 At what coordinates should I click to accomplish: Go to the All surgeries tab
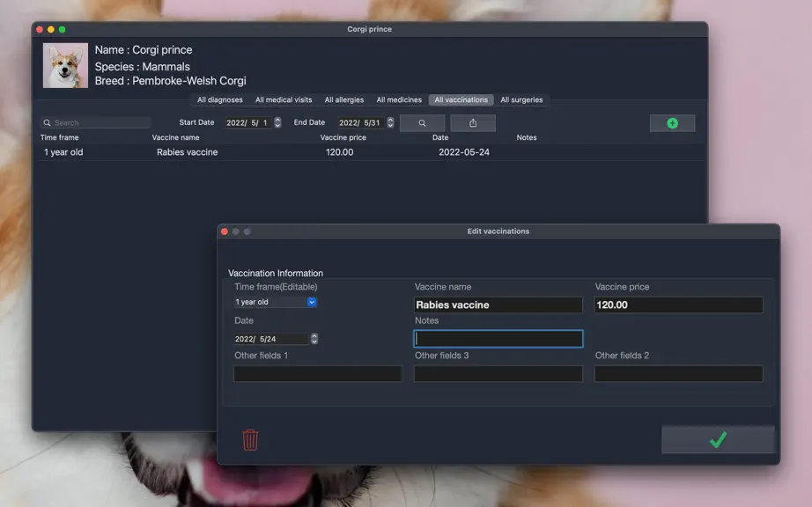[x=521, y=99]
